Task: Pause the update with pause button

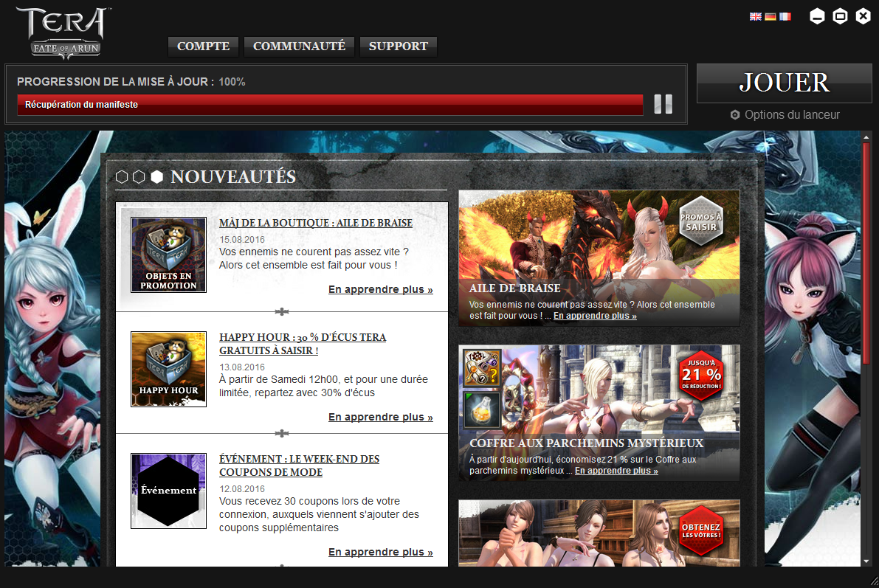Action: click(663, 104)
